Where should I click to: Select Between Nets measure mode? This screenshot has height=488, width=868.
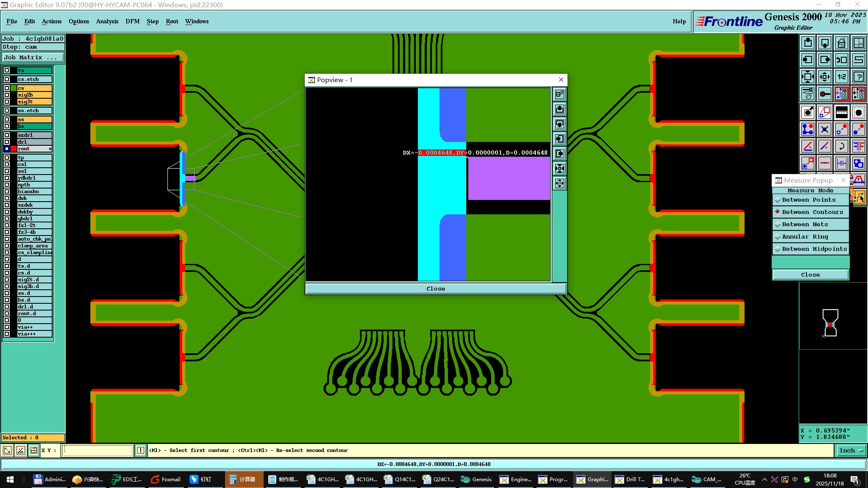pyautogui.click(x=804, y=225)
